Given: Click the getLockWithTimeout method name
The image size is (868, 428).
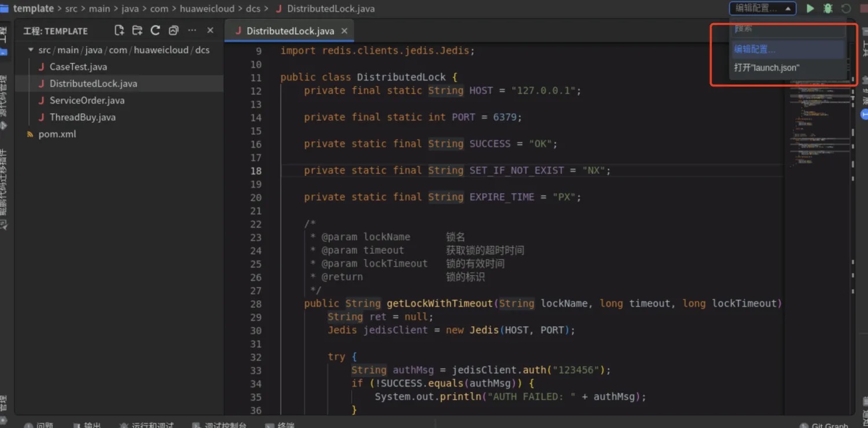Looking at the screenshot, I should pyautogui.click(x=440, y=304).
